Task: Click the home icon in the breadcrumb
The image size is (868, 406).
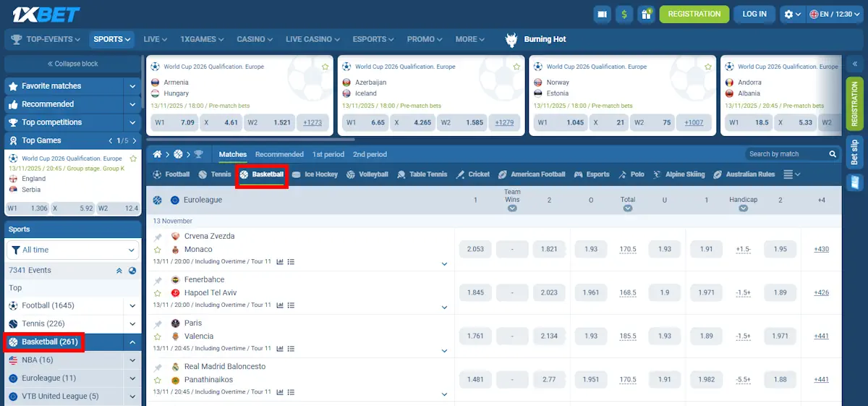Action: coord(157,154)
